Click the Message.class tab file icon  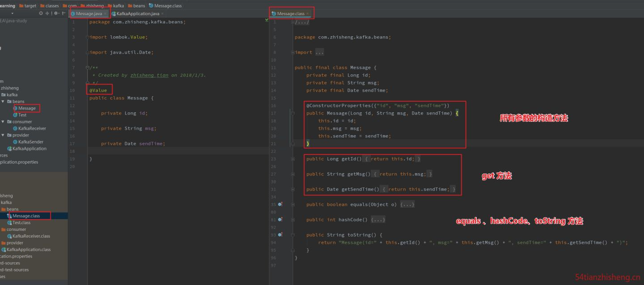click(274, 14)
